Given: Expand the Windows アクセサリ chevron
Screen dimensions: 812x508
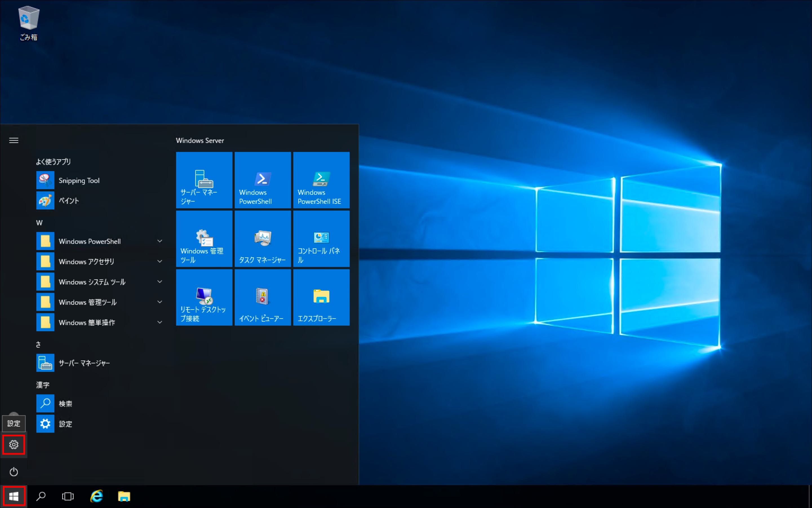Looking at the screenshot, I should 160,261.
